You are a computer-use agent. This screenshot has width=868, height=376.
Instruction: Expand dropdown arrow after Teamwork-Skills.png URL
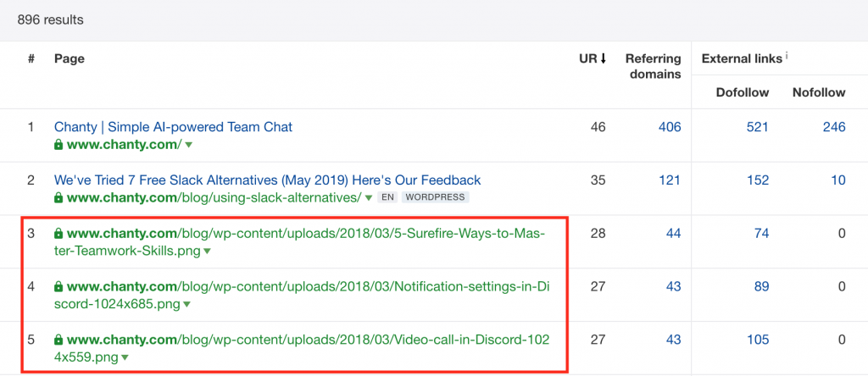pyautogui.click(x=207, y=251)
